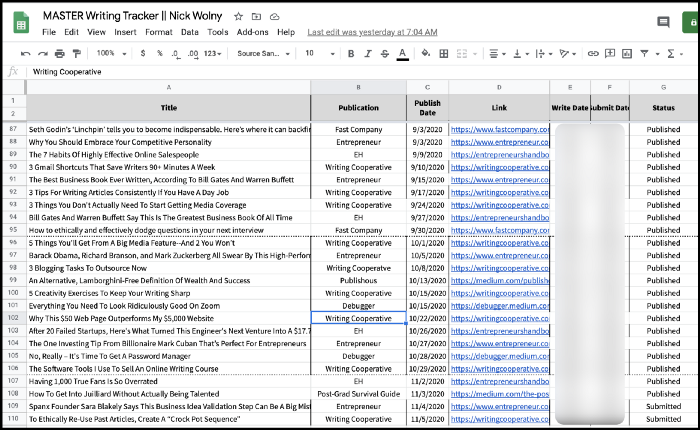700x430 pixels.
Task: Open the zoom 100% dropdown
Action: 111,53
